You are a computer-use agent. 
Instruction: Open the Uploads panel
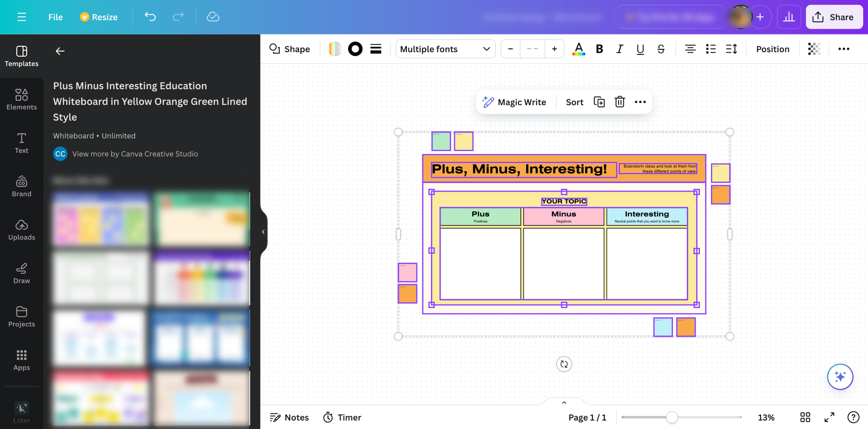pyautogui.click(x=22, y=230)
